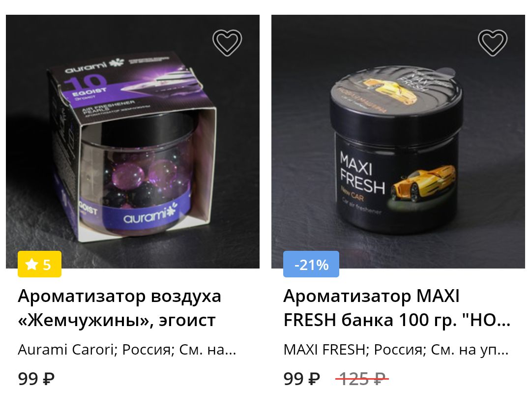Click the blue -21% discount badge
Viewport: 531px width, 420px height.
click(311, 264)
